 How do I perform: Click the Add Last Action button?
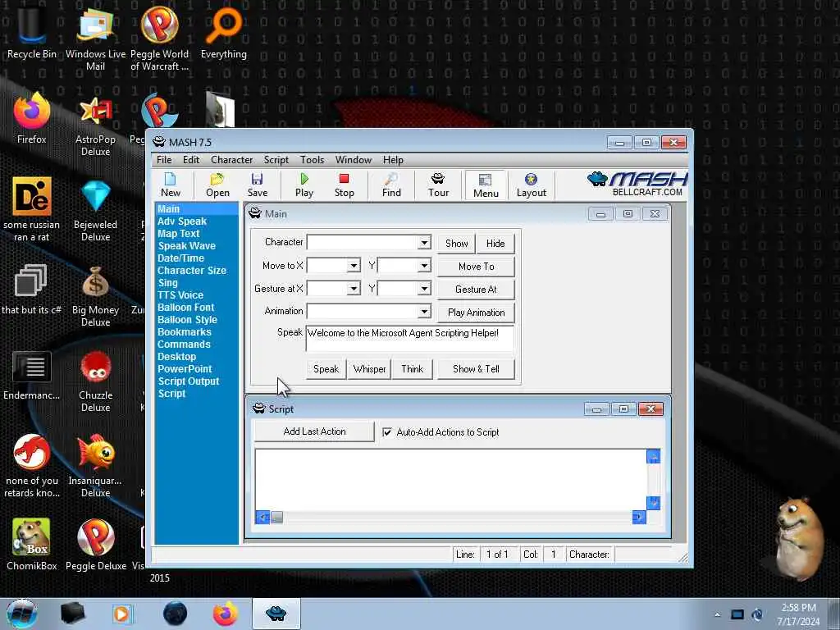[314, 431]
